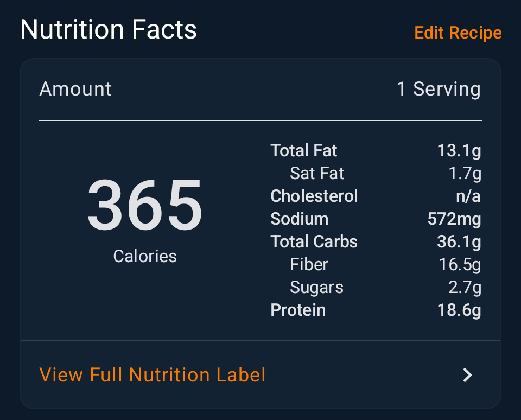Screen dimensions: 521x420
Task: Open View Full Nutrition Label
Action: 153,375
